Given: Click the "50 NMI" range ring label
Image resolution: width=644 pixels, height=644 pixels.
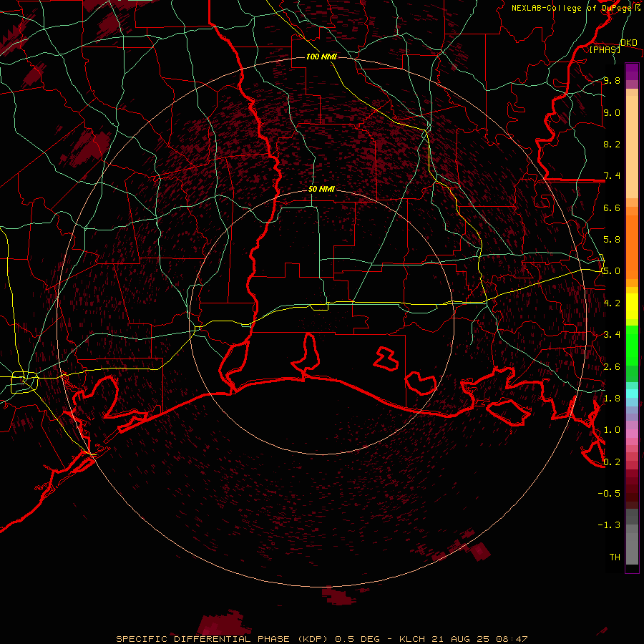Looking at the screenshot, I should (321, 190).
